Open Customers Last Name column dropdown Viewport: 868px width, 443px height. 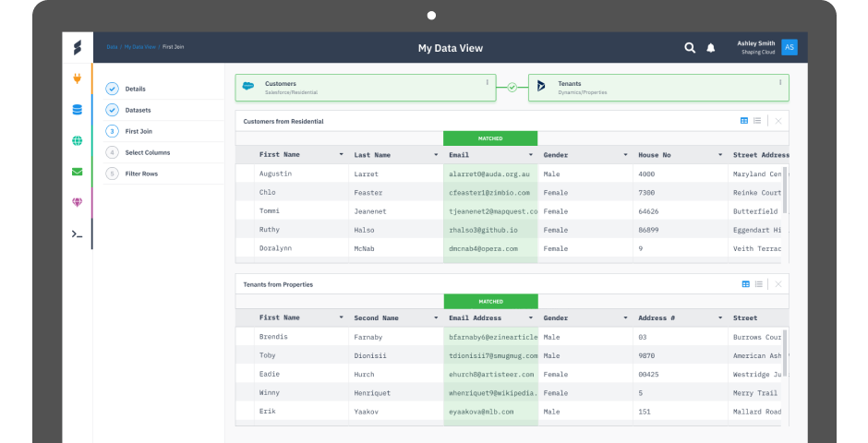click(436, 155)
